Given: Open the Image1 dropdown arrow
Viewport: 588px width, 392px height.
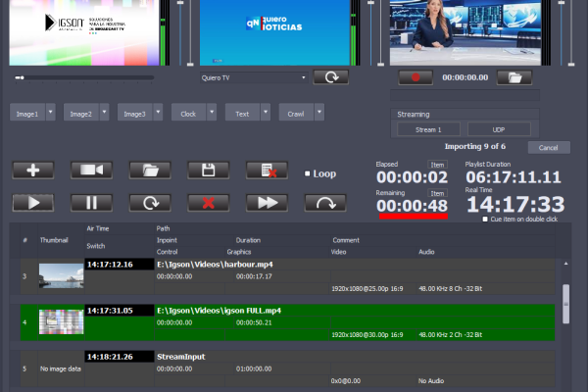Looking at the screenshot, I should 51,114.
